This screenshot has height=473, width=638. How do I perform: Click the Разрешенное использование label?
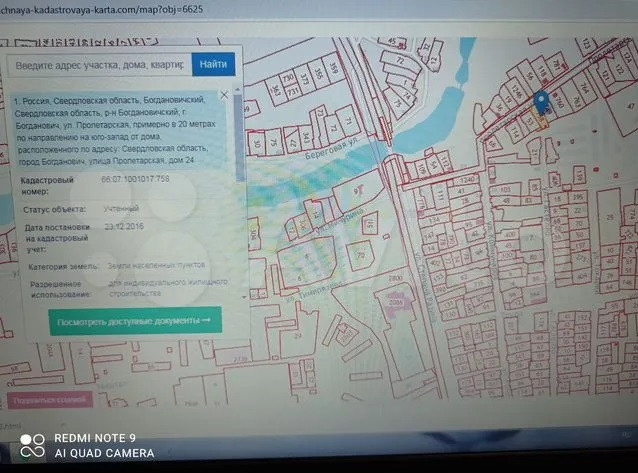[61, 289]
